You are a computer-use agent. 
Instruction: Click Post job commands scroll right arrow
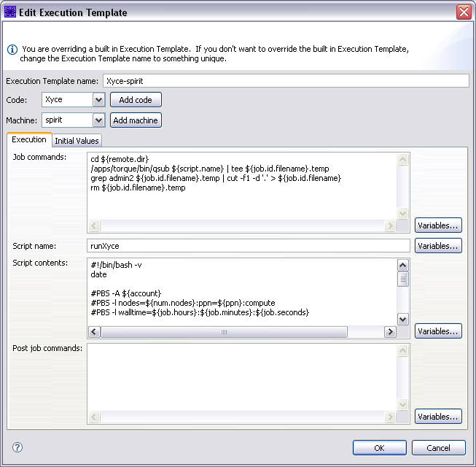[x=390, y=417]
